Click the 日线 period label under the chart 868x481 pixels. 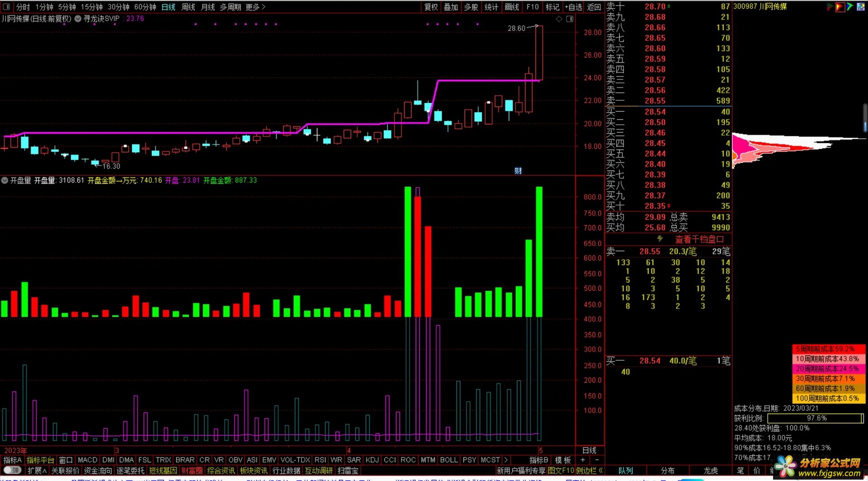589,450
